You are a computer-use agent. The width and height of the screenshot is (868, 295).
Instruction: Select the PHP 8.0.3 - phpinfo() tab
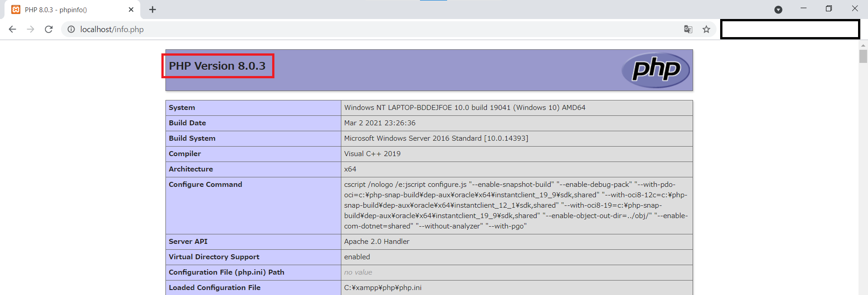(72, 10)
